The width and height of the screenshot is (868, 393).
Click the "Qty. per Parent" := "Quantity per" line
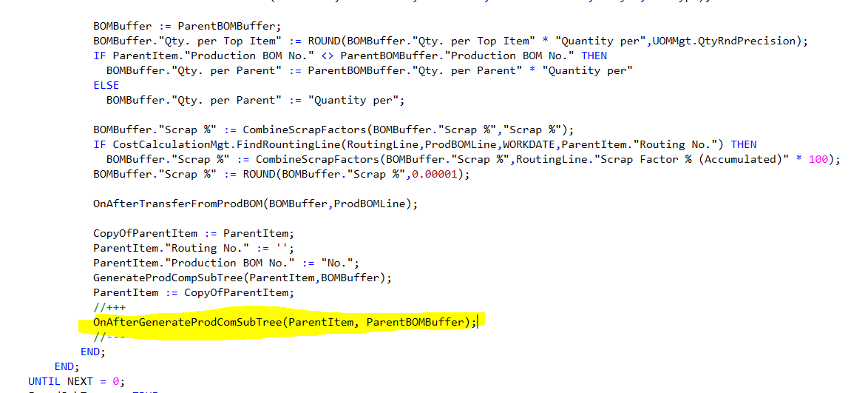(255, 101)
